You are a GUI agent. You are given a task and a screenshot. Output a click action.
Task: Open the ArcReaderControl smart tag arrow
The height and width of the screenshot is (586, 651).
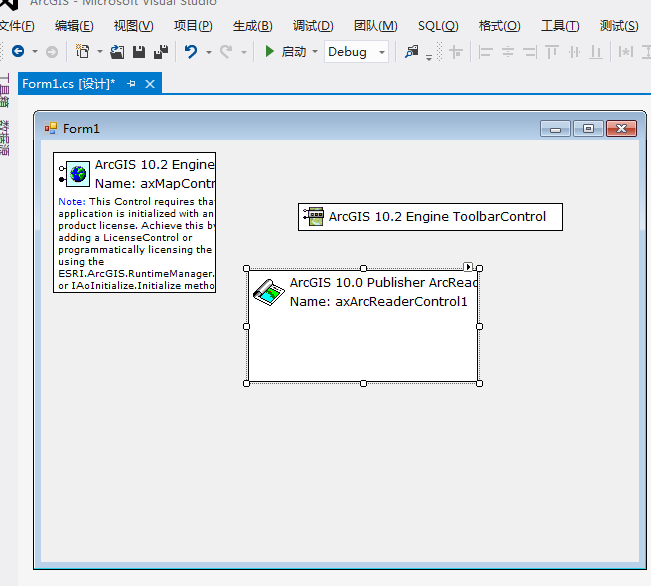468,267
